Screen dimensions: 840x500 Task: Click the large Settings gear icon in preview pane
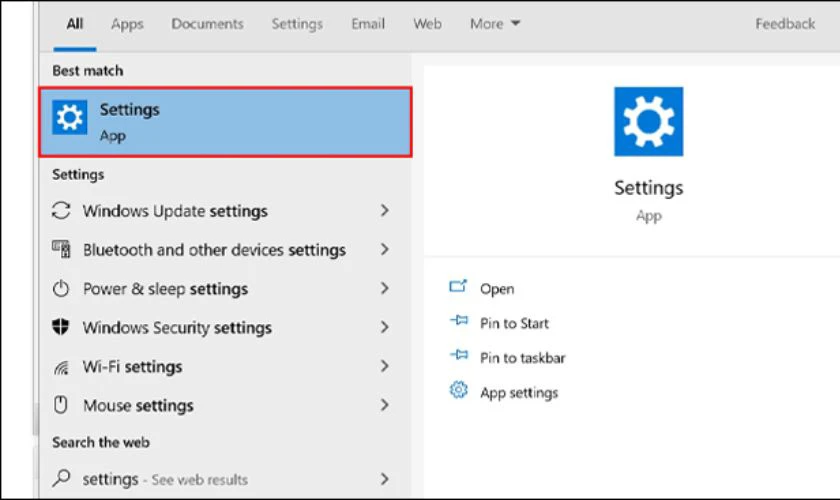648,122
